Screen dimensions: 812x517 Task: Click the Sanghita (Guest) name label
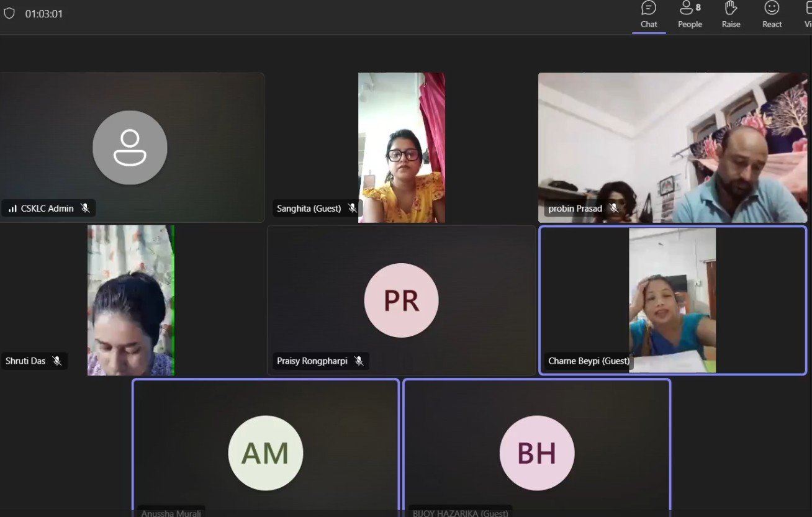309,209
